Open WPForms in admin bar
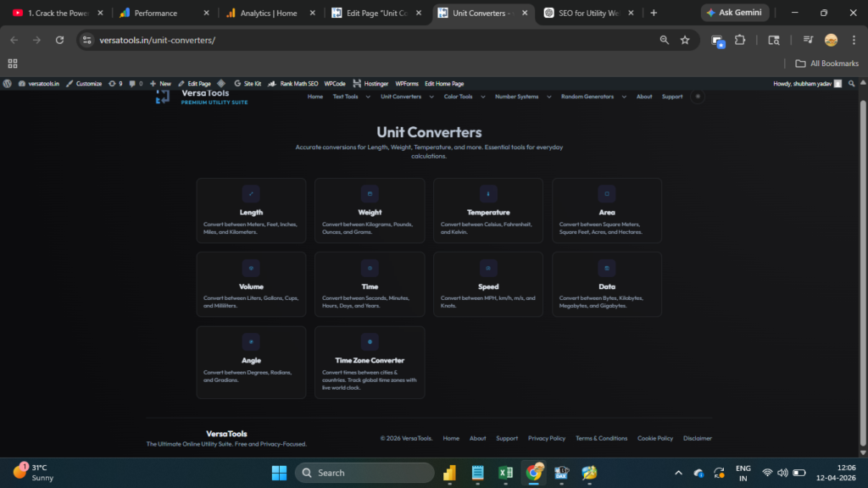This screenshot has width=868, height=488. 406,84
